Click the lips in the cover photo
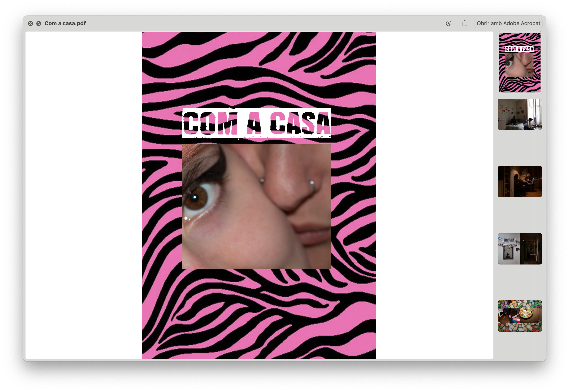Screen dimensions: 569x392 click(312, 232)
